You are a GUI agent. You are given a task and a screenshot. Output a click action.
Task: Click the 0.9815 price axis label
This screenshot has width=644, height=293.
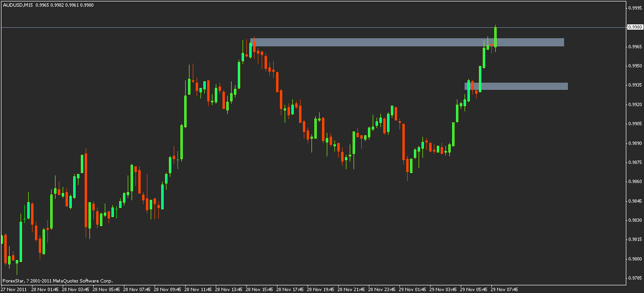(634, 240)
